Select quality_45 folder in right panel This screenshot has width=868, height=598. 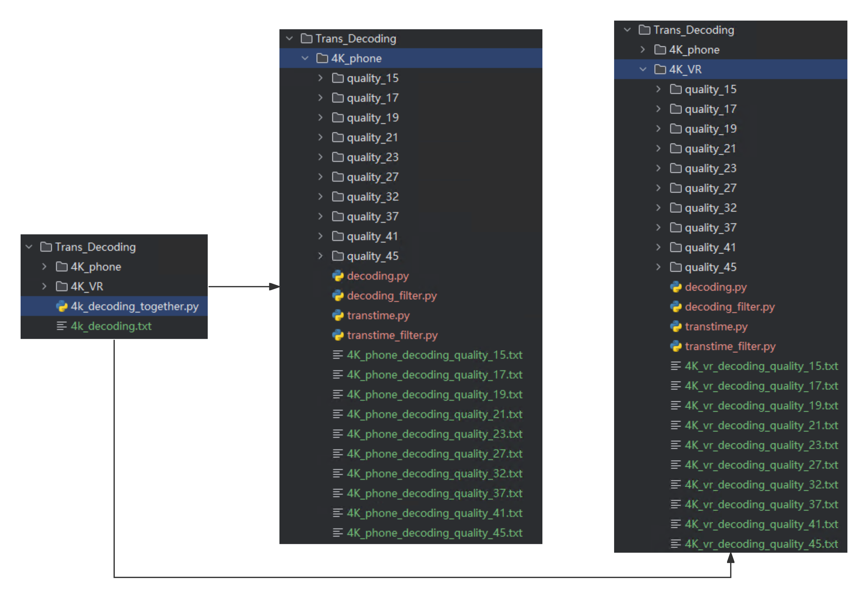coord(711,267)
